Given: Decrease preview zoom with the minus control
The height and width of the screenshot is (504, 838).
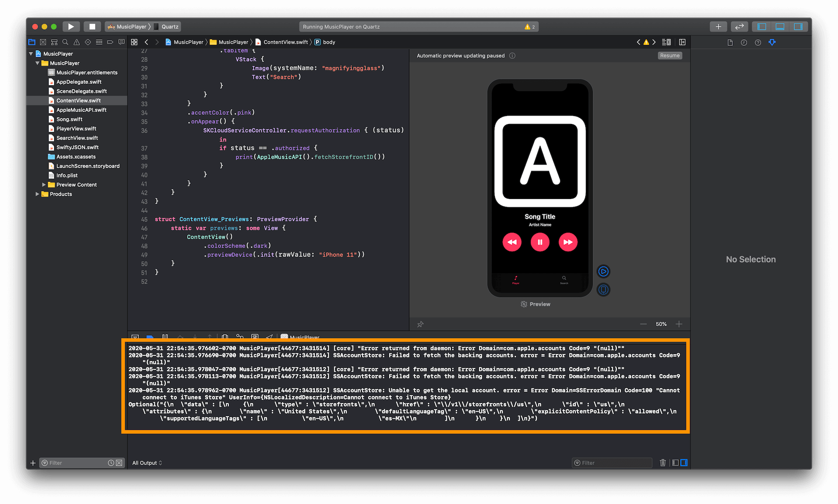Looking at the screenshot, I should (x=643, y=324).
